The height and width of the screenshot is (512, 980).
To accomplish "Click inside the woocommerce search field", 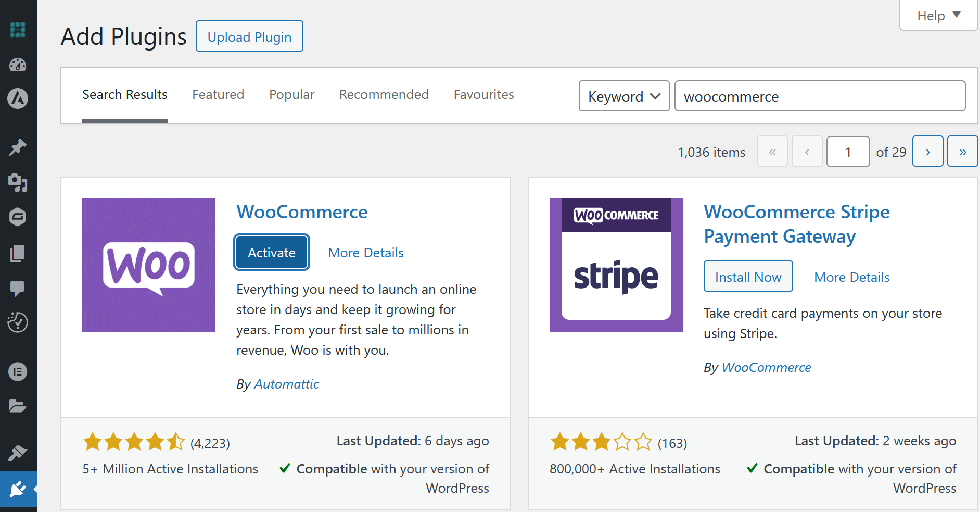I will [820, 96].
